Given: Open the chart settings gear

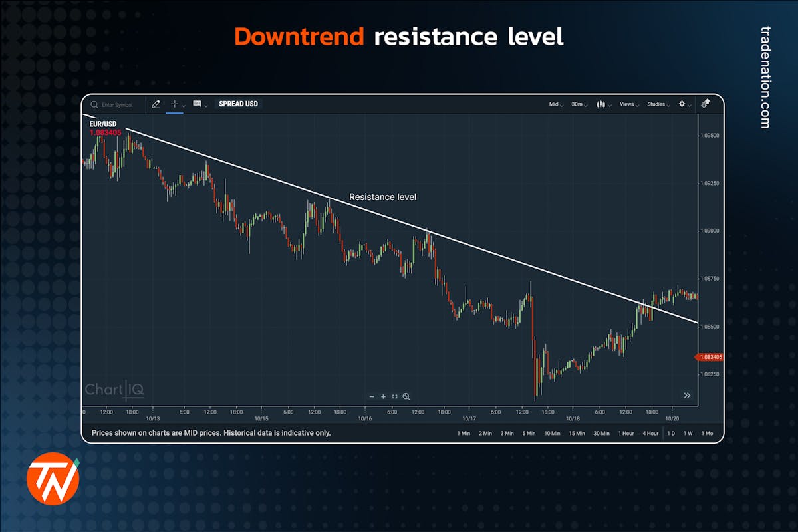Looking at the screenshot, I should 682,104.
